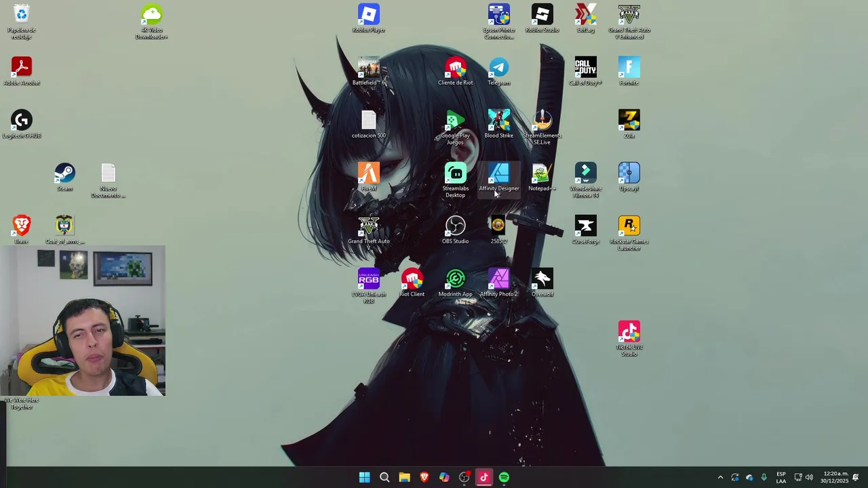Viewport: 868px width, 488px height.
Task: Open Copilot from the taskbar
Action: tap(444, 477)
